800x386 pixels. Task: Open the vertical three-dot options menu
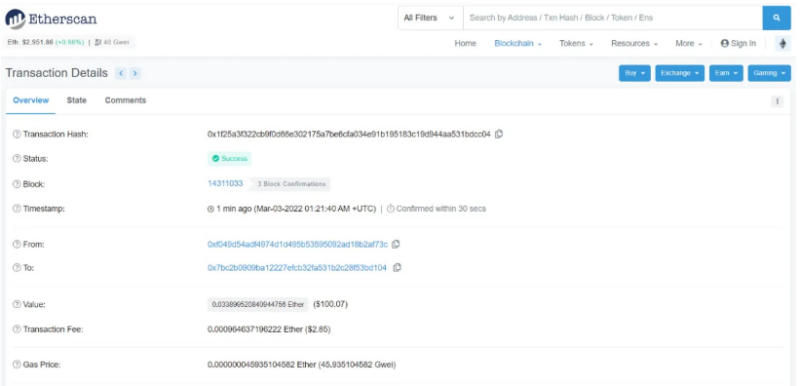(777, 101)
